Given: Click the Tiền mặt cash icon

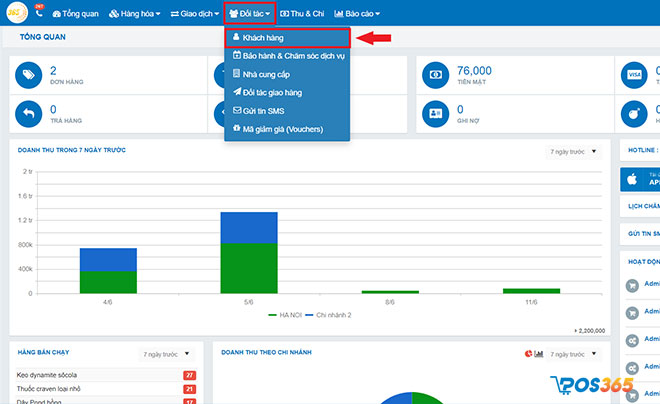Looking at the screenshot, I should (436, 75).
